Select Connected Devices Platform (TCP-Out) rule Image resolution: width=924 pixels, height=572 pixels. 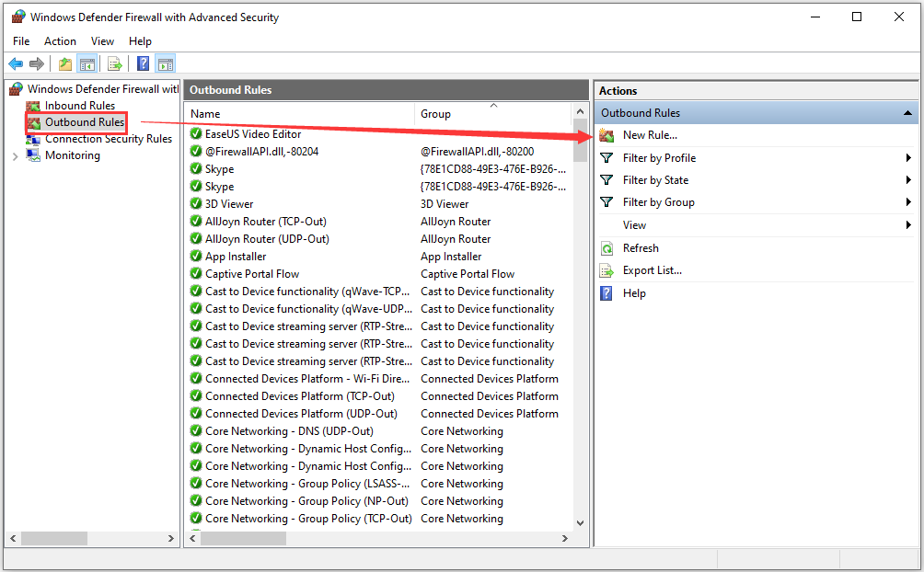300,396
